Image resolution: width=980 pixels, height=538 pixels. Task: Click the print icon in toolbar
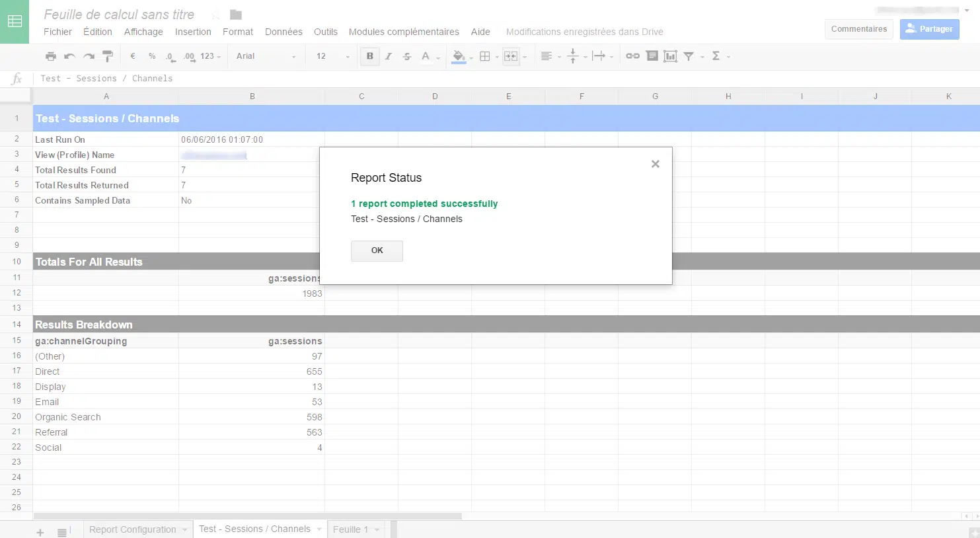pyautogui.click(x=51, y=56)
